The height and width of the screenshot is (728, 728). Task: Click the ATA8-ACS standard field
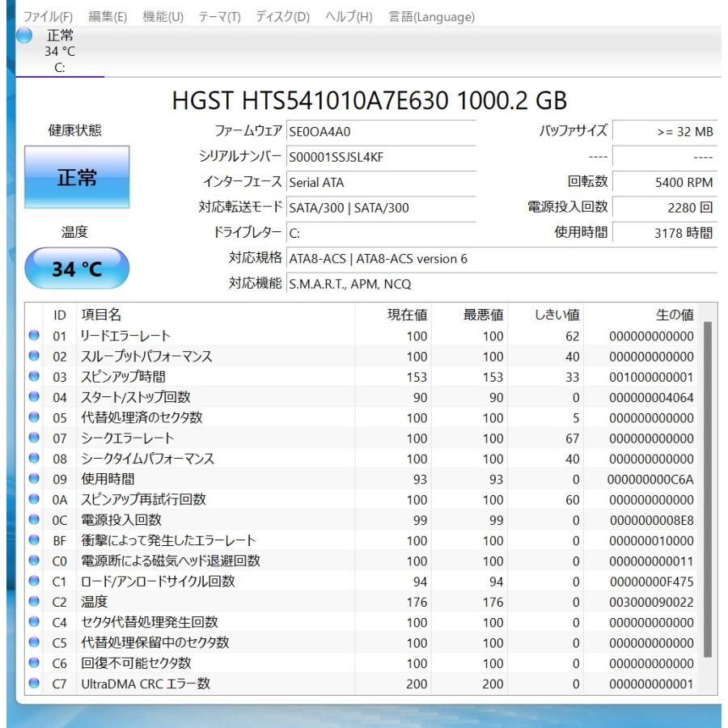point(502,259)
